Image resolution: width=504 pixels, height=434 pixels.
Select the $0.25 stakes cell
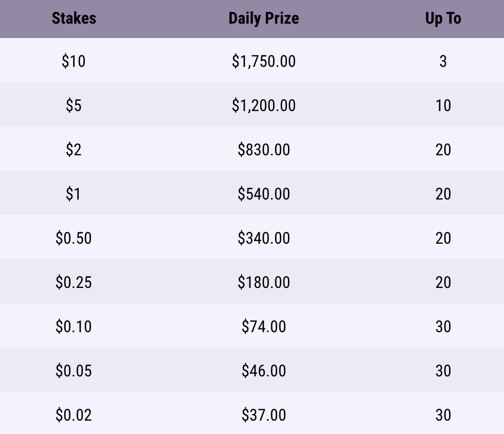click(x=74, y=282)
